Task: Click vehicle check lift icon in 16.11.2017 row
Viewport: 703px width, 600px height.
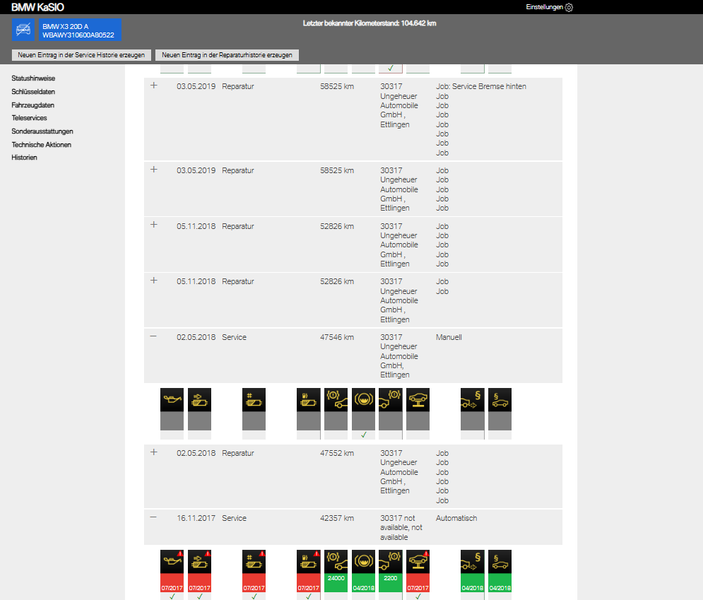Action: click(418, 561)
